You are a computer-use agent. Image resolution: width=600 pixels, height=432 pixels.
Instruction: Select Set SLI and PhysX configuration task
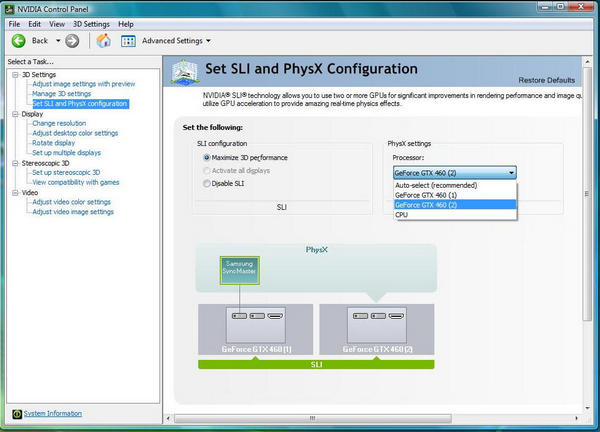(x=80, y=104)
